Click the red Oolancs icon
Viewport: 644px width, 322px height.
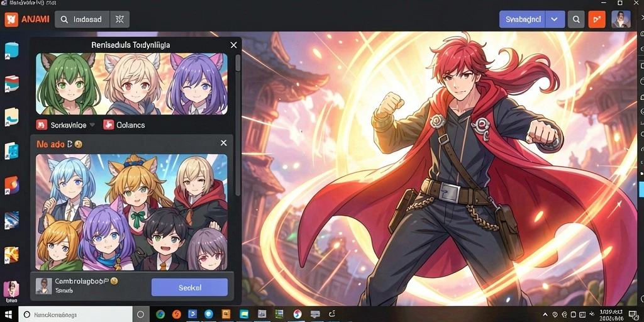[108, 125]
